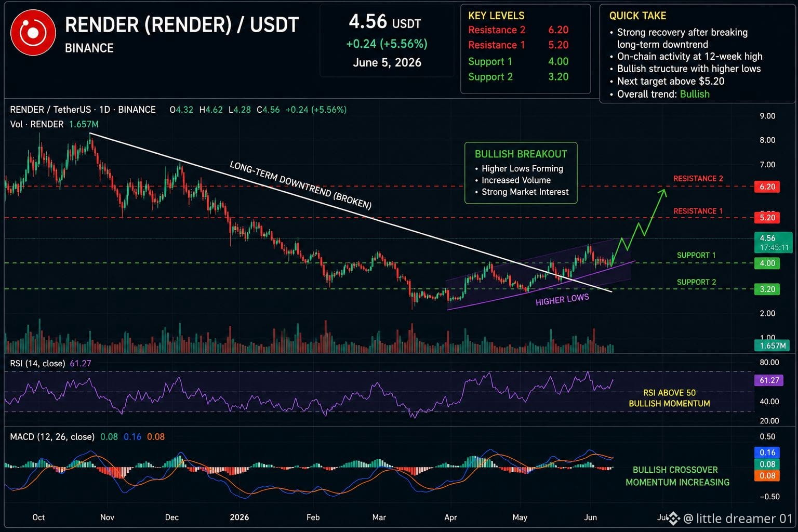The image size is (798, 532).
Task: Click '20.00' on the RSI axis
Action: tap(769, 421)
